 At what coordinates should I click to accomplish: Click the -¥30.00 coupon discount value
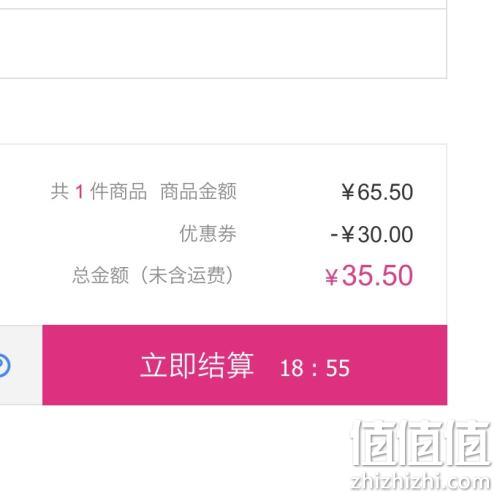372,234
